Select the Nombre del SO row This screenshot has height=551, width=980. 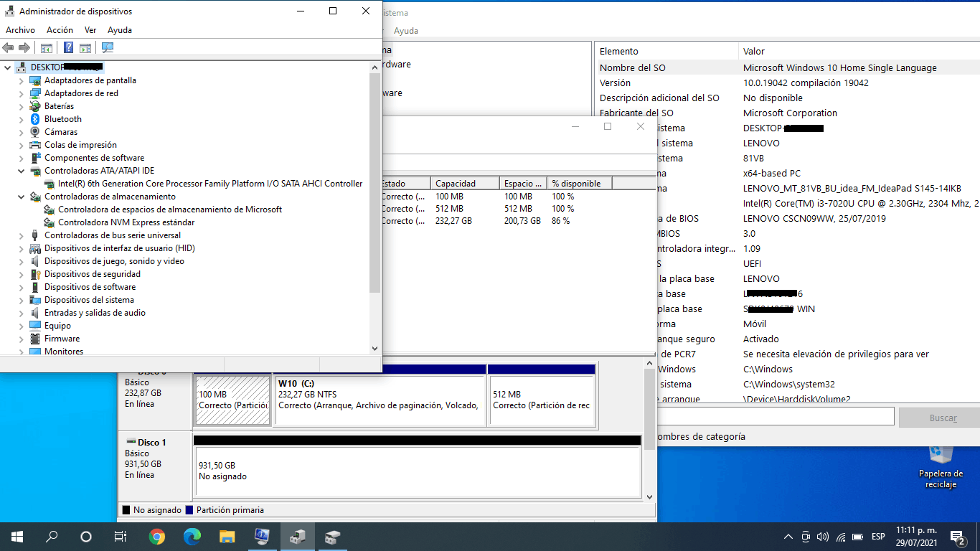(788, 67)
